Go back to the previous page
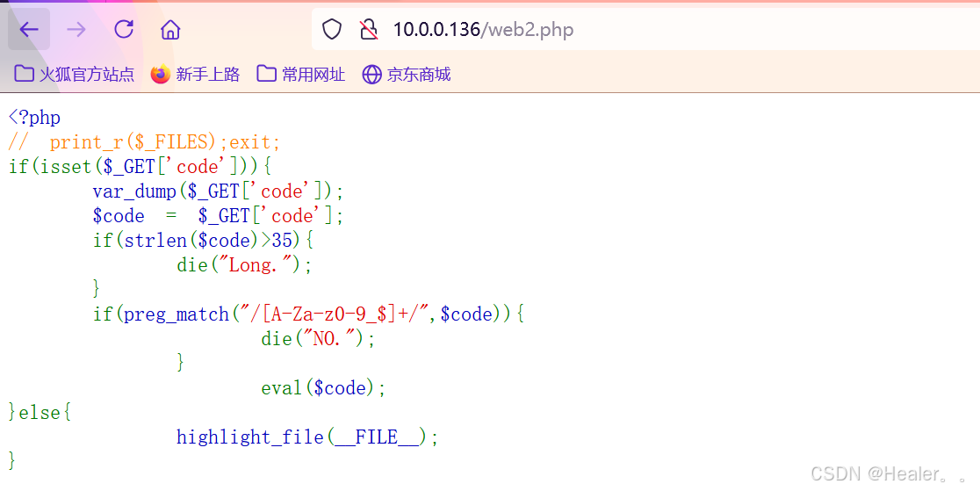The image size is (980, 491). [x=29, y=29]
